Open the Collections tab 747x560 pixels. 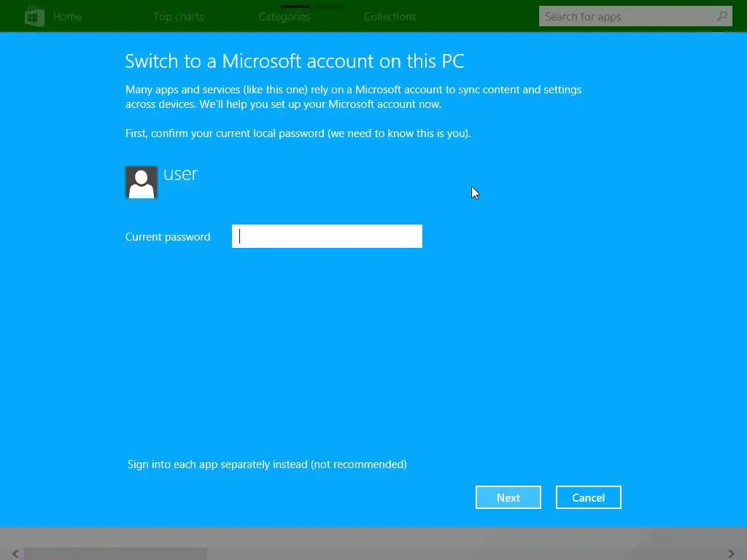point(390,17)
